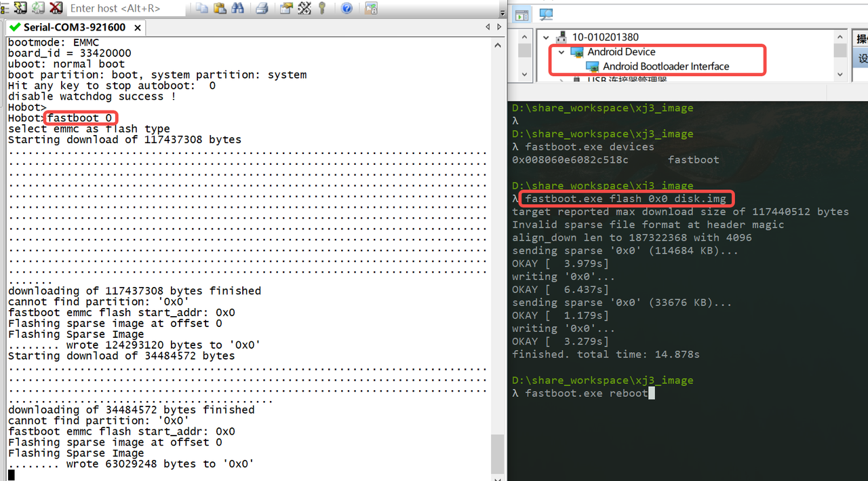The image size is (868, 481).
Task: Click 'select emmc as flash type' line
Action: point(89,129)
